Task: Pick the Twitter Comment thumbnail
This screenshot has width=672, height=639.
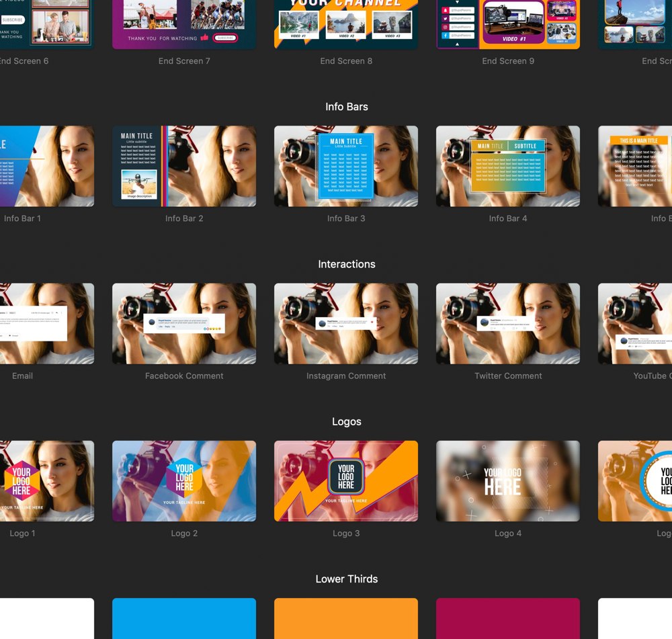Action: click(x=508, y=324)
